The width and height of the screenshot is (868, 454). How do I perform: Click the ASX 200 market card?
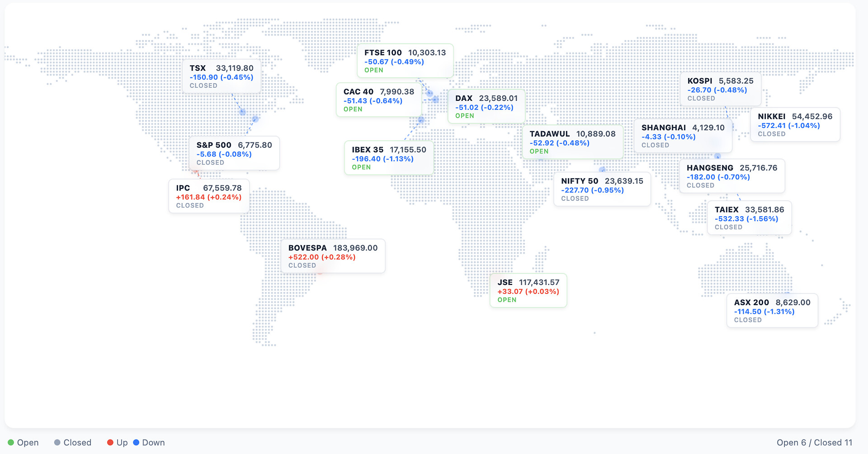(772, 311)
